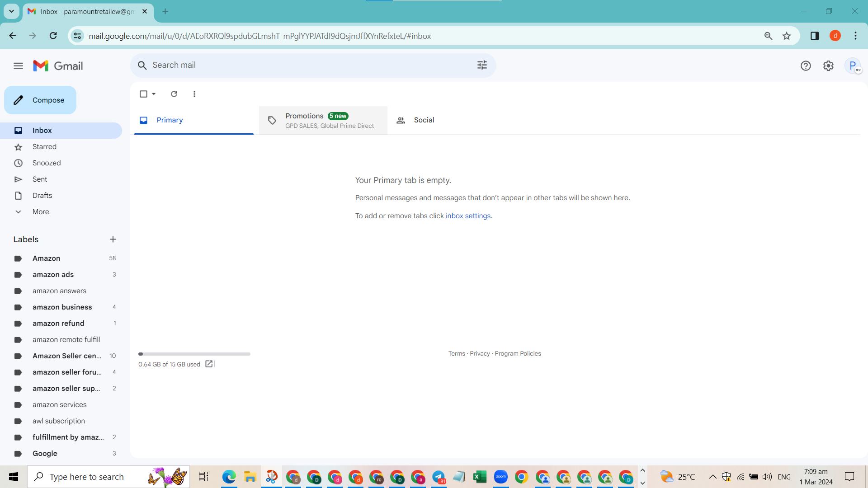The width and height of the screenshot is (868, 488).
Task: Open Zoom from the taskbar
Action: coord(500,477)
